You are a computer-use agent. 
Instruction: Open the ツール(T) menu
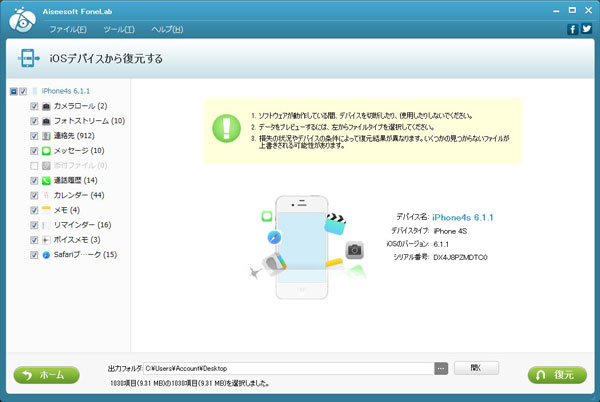pos(119,29)
